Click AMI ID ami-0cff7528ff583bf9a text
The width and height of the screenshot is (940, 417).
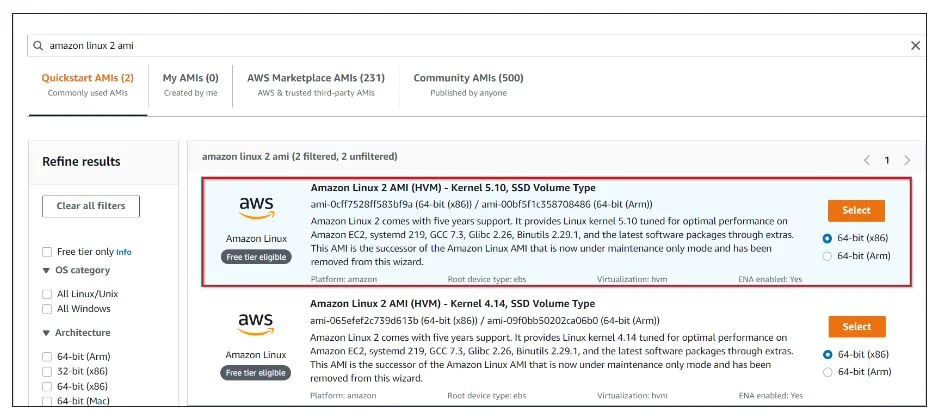(364, 204)
